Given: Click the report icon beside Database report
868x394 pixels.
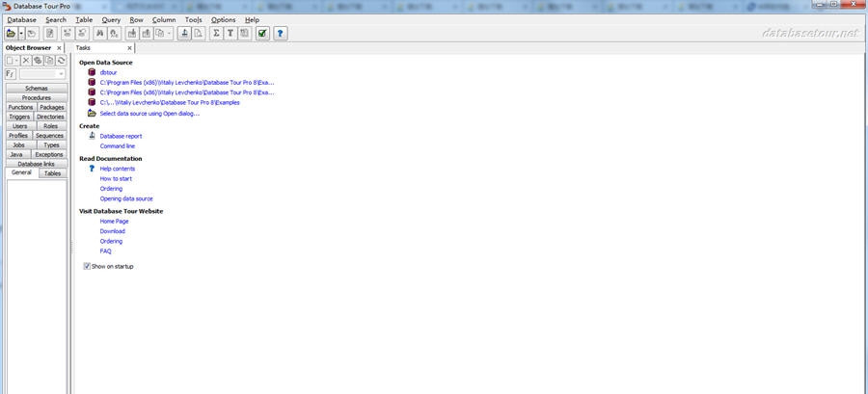Looking at the screenshot, I should [x=92, y=136].
